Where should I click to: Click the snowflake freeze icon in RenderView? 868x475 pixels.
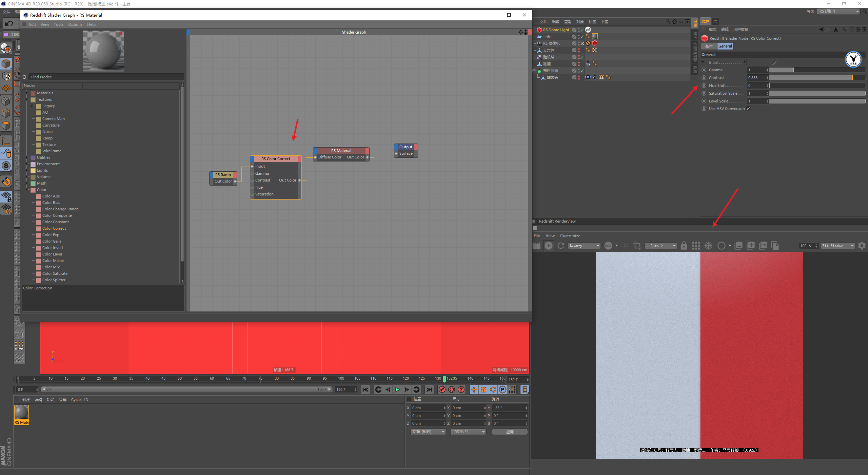coord(708,246)
